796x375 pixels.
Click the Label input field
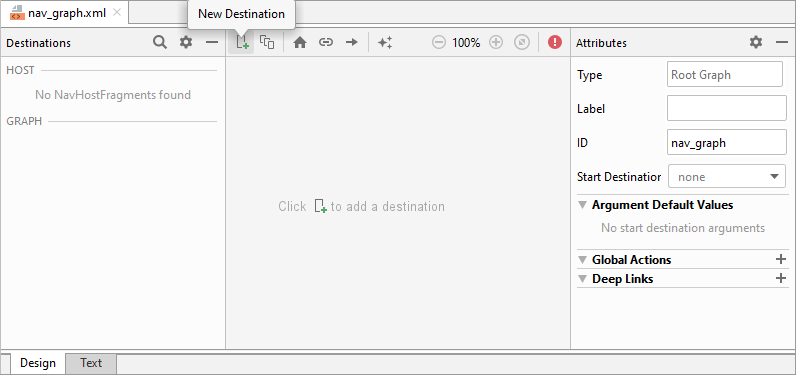(727, 108)
